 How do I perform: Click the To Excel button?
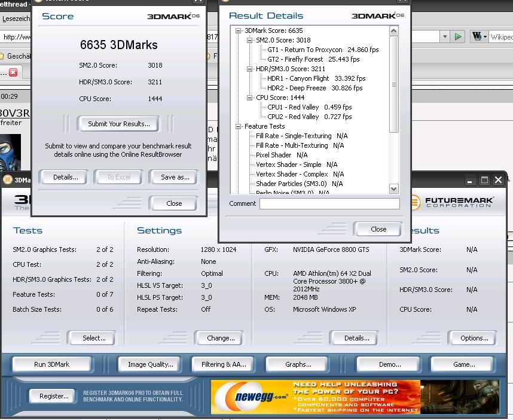118,177
